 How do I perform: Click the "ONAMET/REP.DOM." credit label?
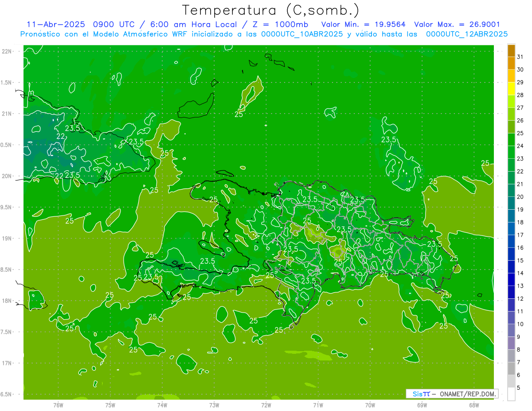pyautogui.click(x=468, y=394)
